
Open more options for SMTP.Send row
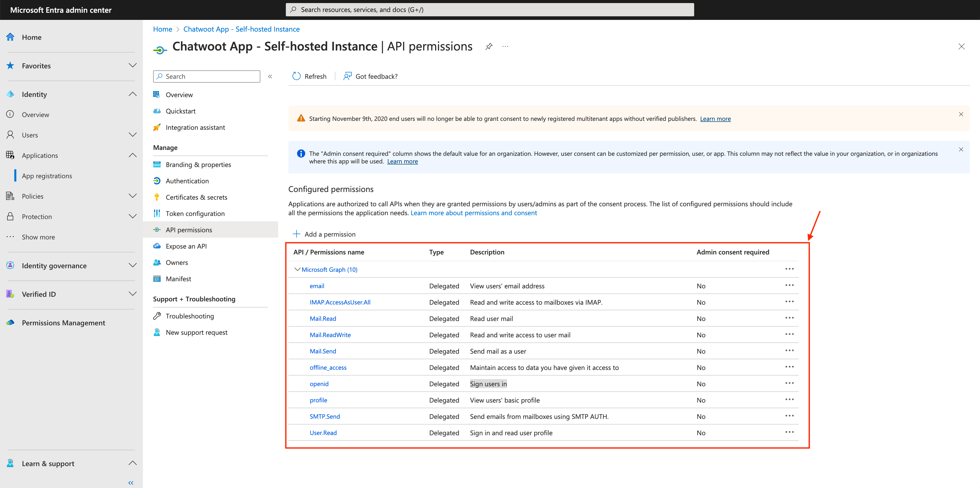point(789,416)
